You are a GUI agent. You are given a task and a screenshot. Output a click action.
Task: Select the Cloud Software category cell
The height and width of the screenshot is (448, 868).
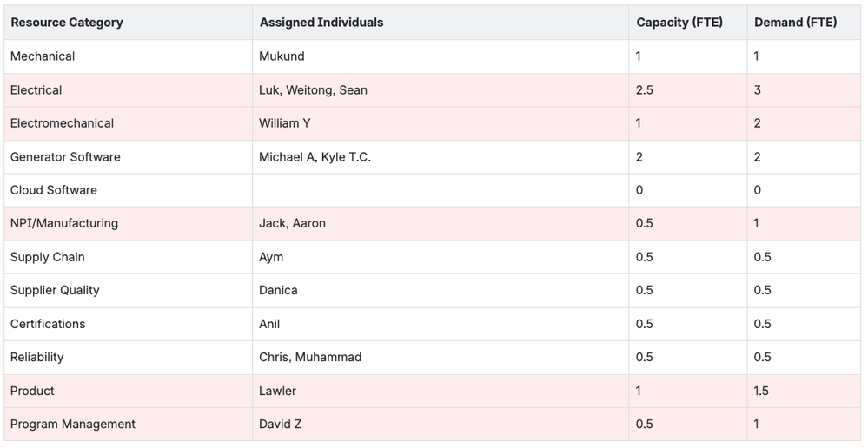coord(54,190)
